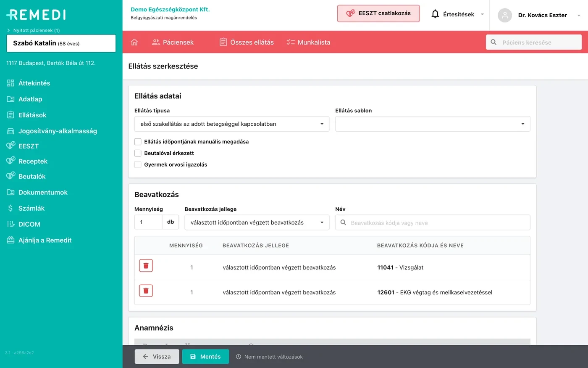This screenshot has height=368, width=588.
Task: Switch to Összes ellátás tab
Action: coord(247,42)
